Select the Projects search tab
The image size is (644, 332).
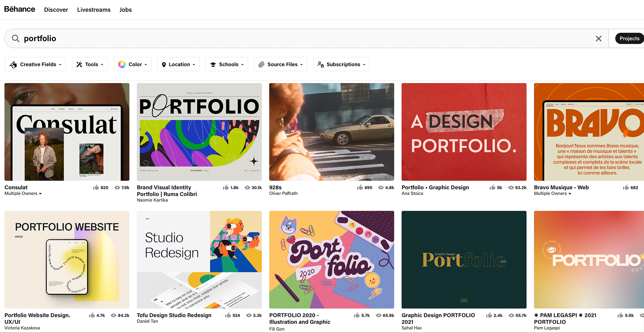click(x=630, y=39)
